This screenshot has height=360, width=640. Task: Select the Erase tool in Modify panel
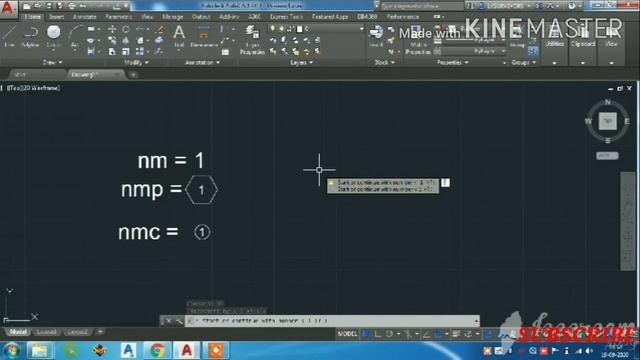[160, 29]
